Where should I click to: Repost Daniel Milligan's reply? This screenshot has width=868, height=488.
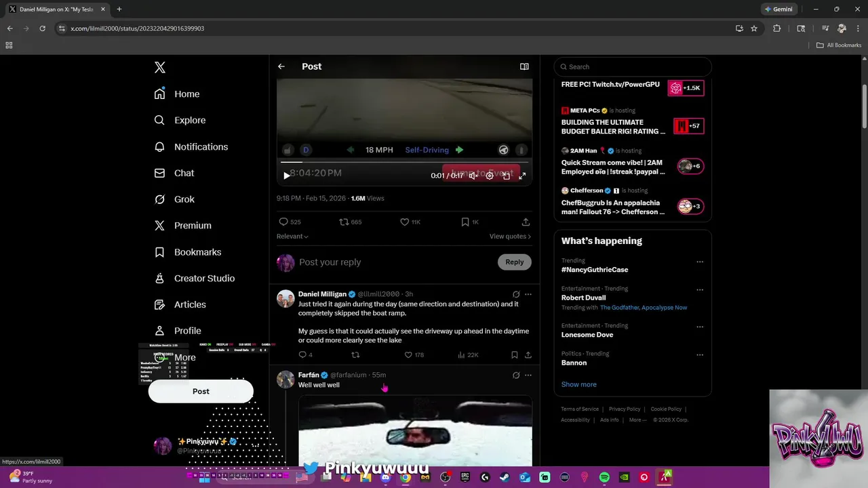355,354
